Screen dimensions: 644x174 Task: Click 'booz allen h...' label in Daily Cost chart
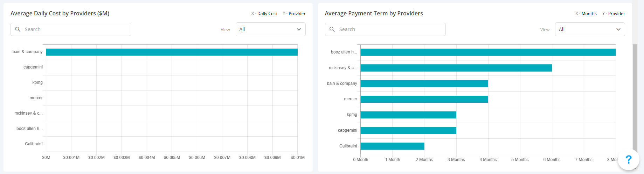point(29,129)
